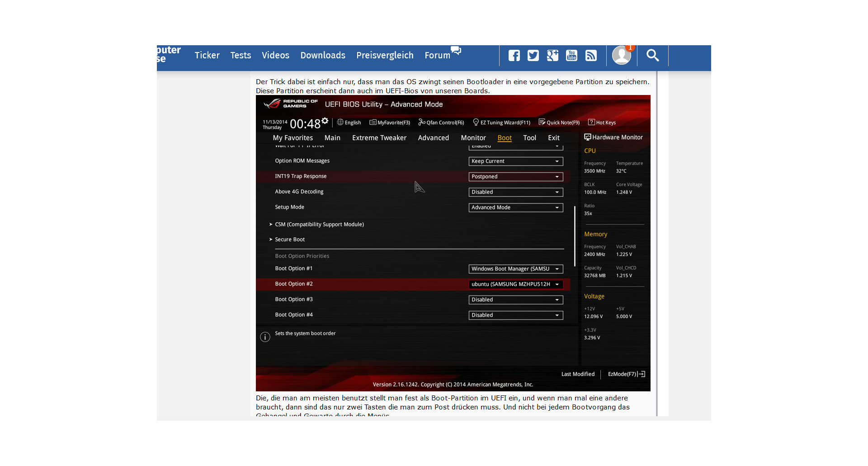Switch to the Advanced tab
The width and height of the screenshot is (868, 466).
(434, 138)
